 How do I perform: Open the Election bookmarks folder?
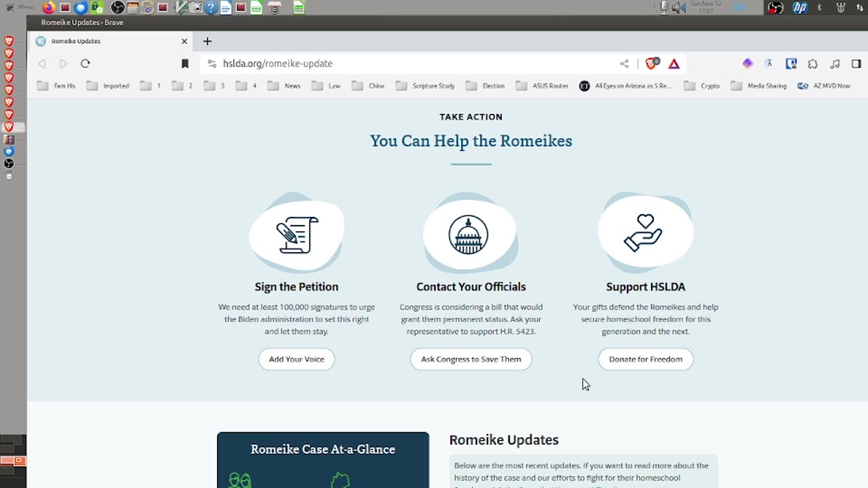click(485, 85)
